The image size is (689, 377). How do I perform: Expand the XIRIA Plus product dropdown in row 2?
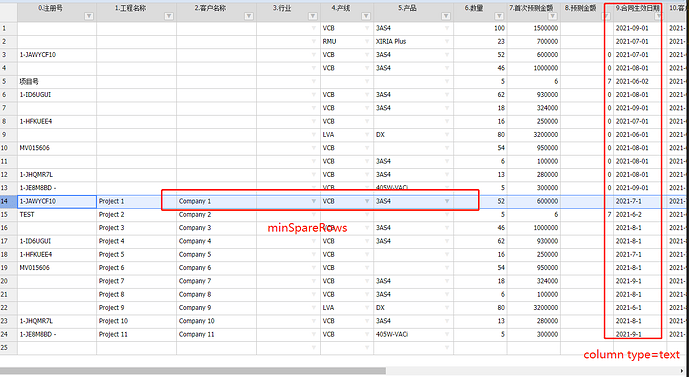(447, 41)
